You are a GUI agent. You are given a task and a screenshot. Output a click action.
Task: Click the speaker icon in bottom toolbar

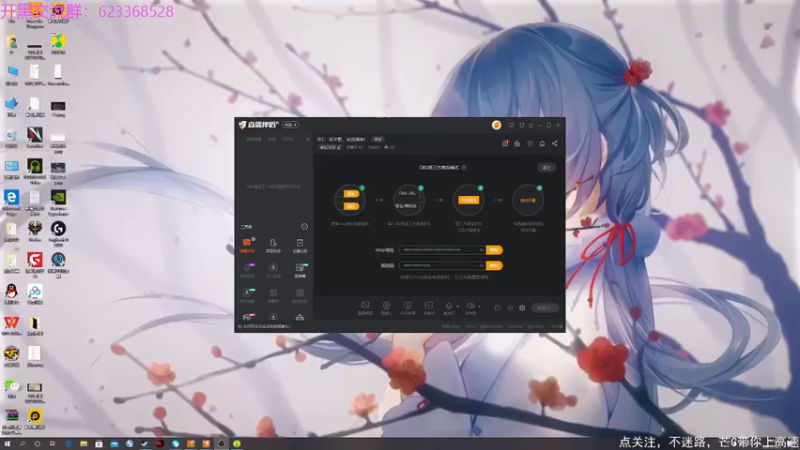[470, 307]
